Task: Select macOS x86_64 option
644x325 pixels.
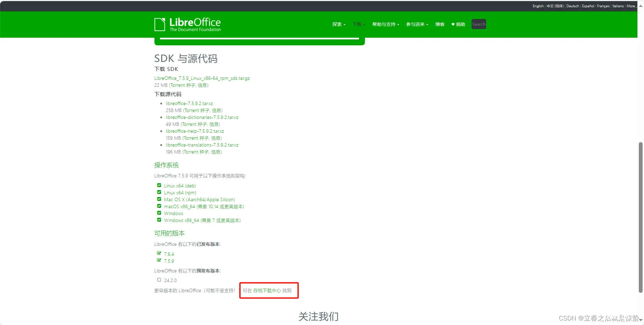Action: coord(204,206)
